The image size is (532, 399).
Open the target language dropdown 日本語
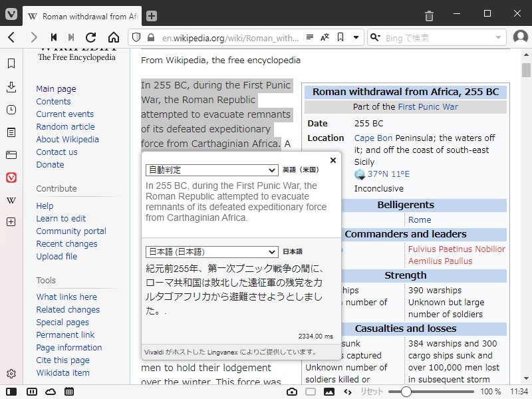click(x=211, y=251)
